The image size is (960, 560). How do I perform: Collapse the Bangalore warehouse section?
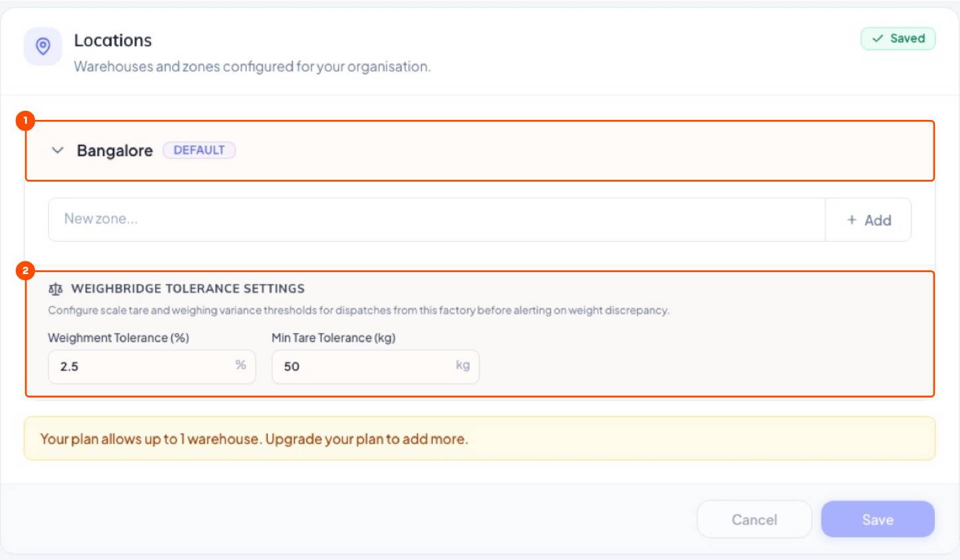point(57,150)
